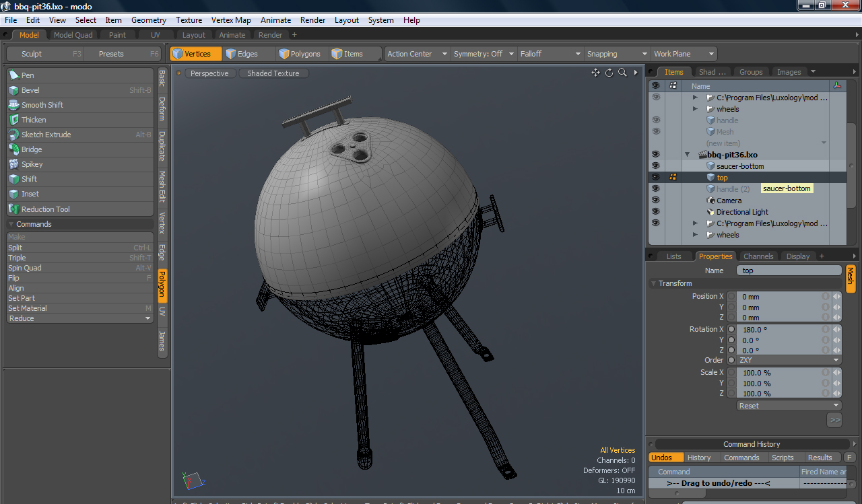Viewport: 862px width, 504px height.
Task: Click the Perspective view button
Action: 209,73
